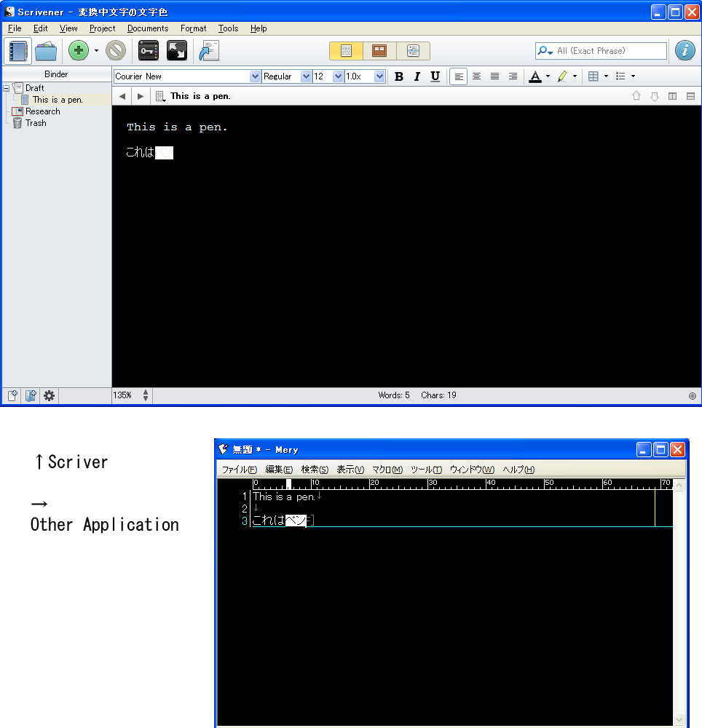Click the Words: 5 status text
The image size is (702, 728).
[x=394, y=395]
